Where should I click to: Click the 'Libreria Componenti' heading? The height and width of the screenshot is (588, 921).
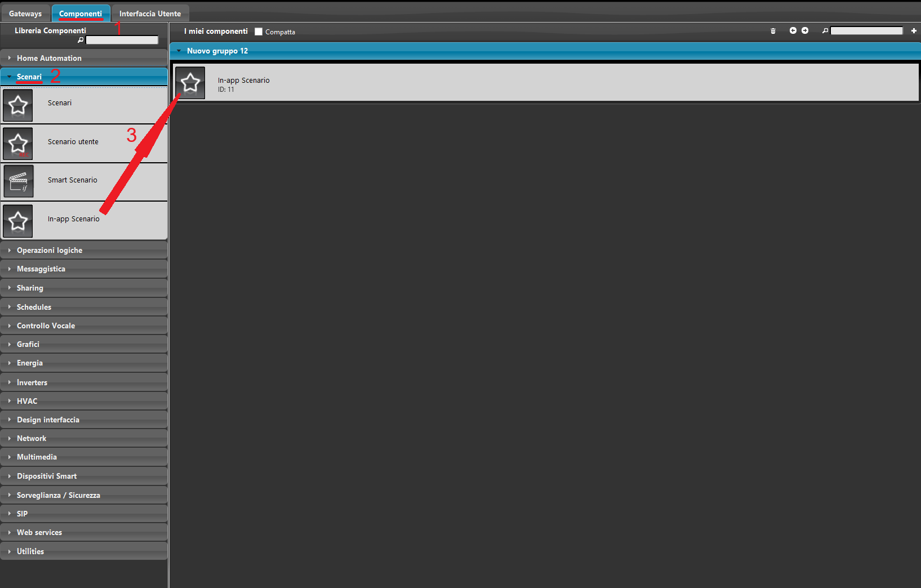[51, 30]
